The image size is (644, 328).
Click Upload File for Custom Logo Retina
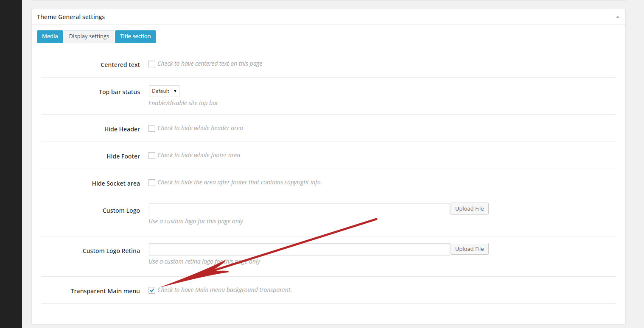coord(469,249)
